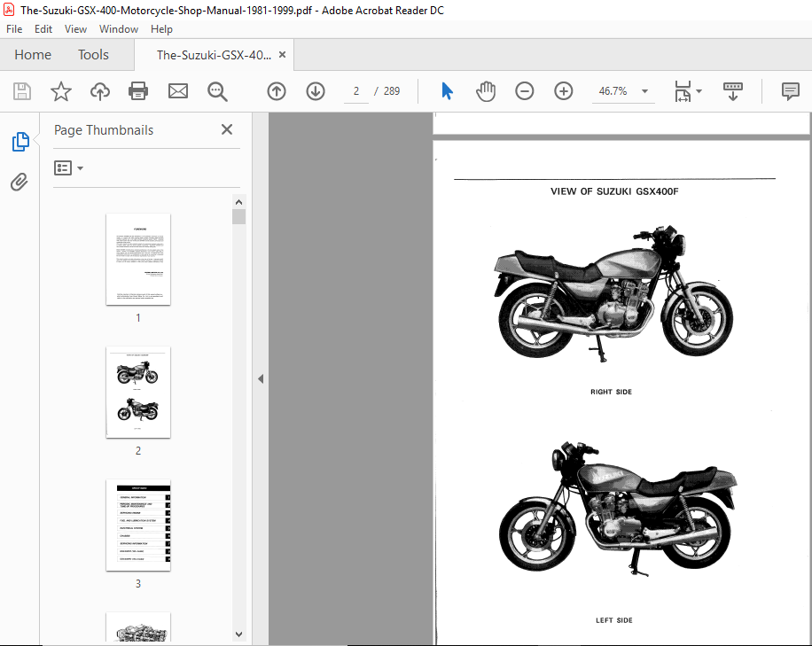Image resolution: width=812 pixels, height=646 pixels.
Task: Close the The-Suzuki-GSX-40... document tab
Action: (x=282, y=54)
